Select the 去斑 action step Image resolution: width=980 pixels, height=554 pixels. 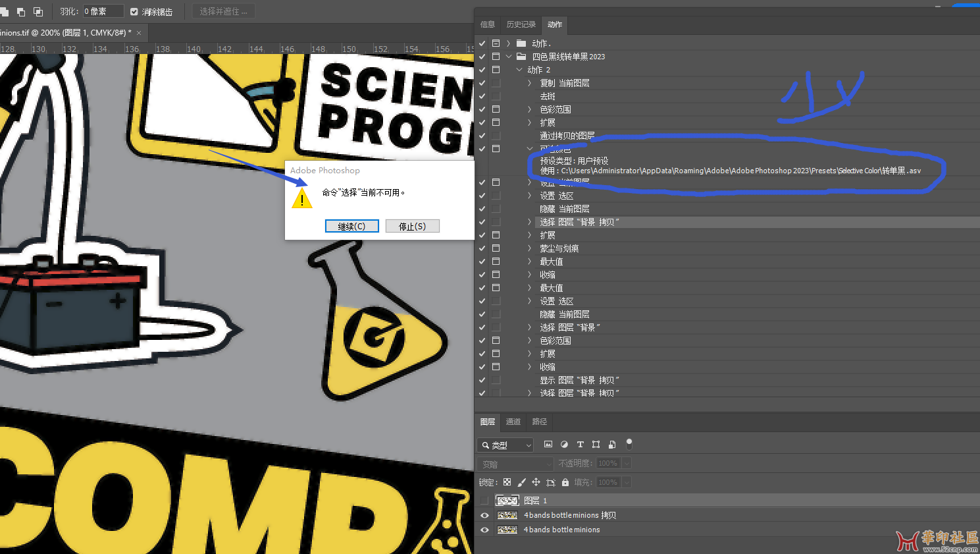coord(548,96)
